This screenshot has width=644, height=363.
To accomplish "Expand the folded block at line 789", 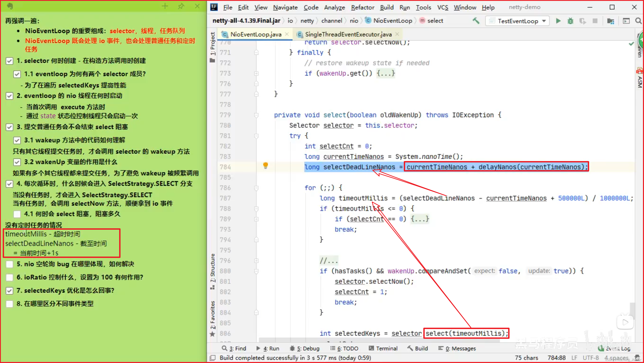I will (x=256, y=219).
